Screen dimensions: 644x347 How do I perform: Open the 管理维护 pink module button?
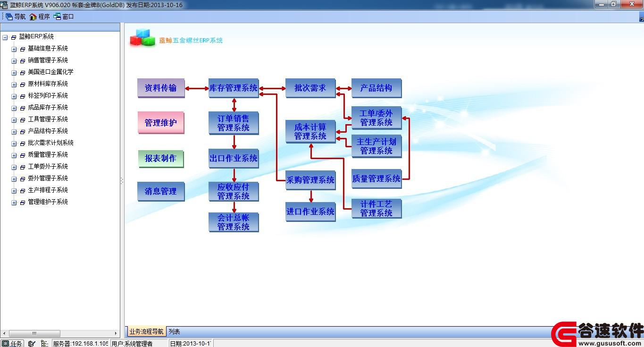[x=160, y=123]
